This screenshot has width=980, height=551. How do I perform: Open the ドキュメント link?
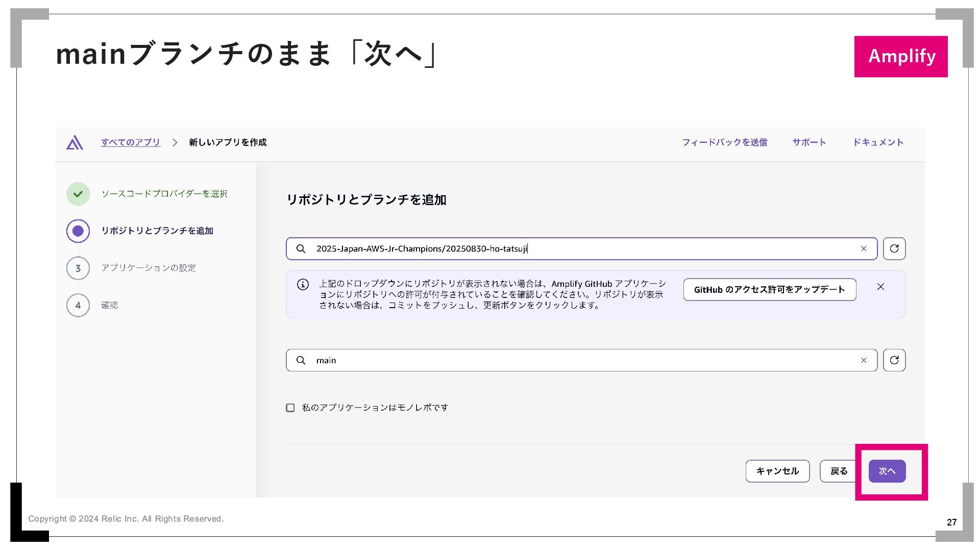point(878,142)
